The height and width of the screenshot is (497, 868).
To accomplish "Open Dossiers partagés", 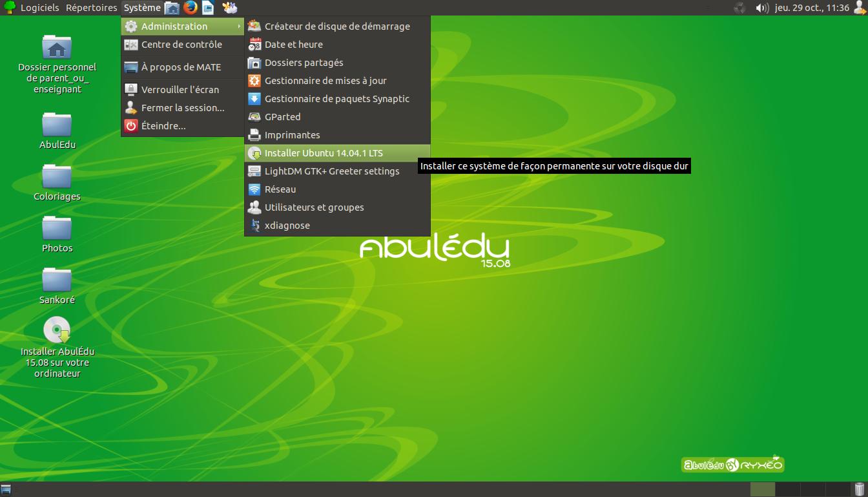I will [x=337, y=63].
